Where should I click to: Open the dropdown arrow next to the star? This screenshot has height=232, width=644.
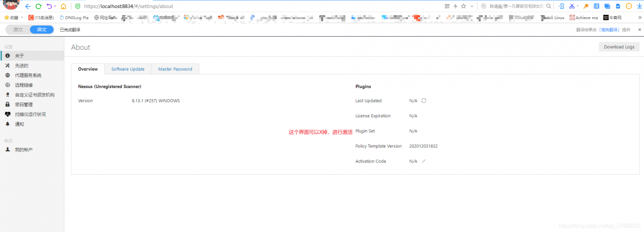(x=471, y=7)
